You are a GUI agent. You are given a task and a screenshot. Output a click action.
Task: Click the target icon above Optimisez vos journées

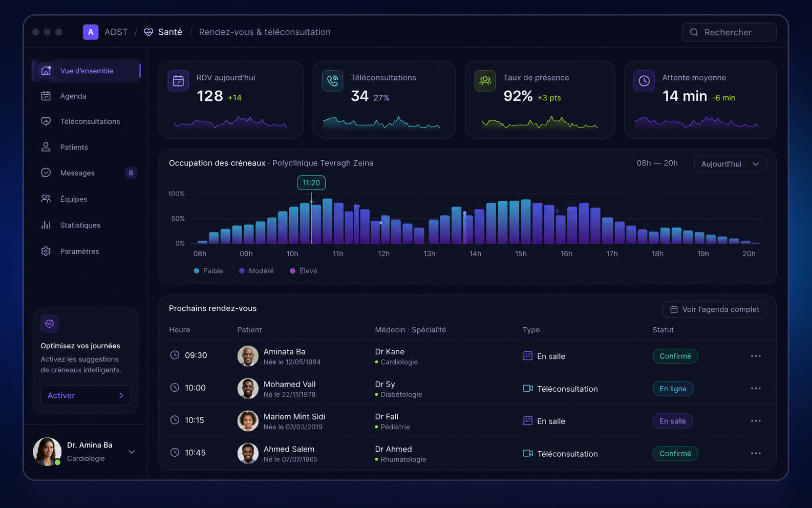click(50, 324)
